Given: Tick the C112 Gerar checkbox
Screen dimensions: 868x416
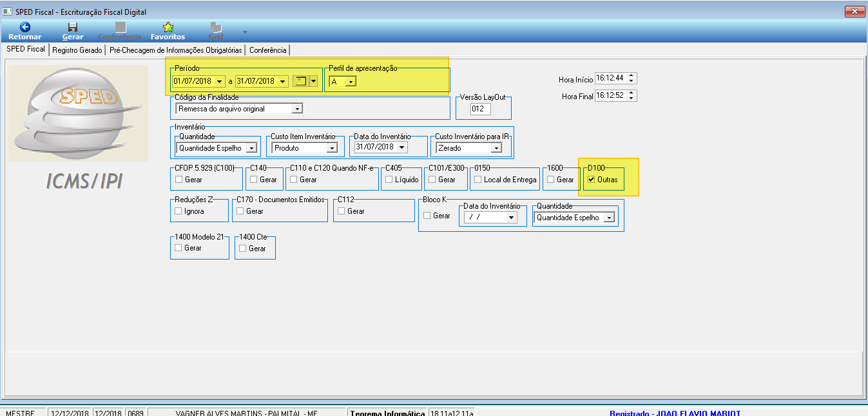Looking at the screenshot, I should click(341, 211).
